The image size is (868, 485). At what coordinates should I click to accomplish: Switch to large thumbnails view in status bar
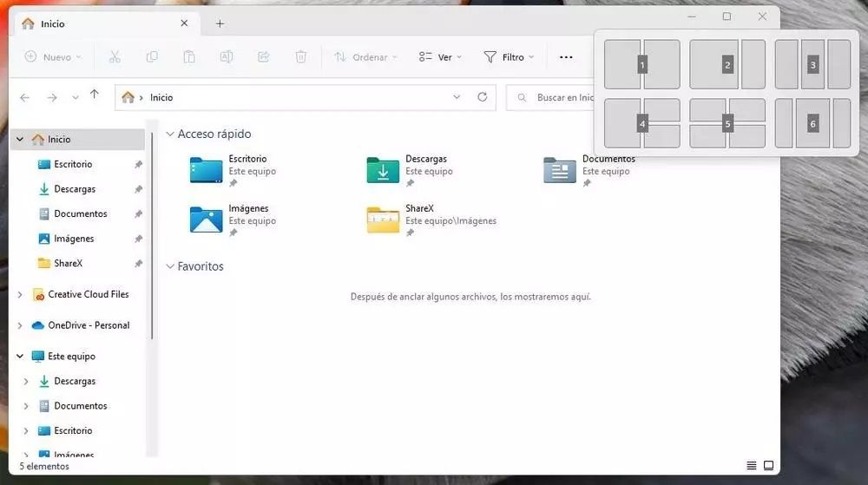point(768,466)
